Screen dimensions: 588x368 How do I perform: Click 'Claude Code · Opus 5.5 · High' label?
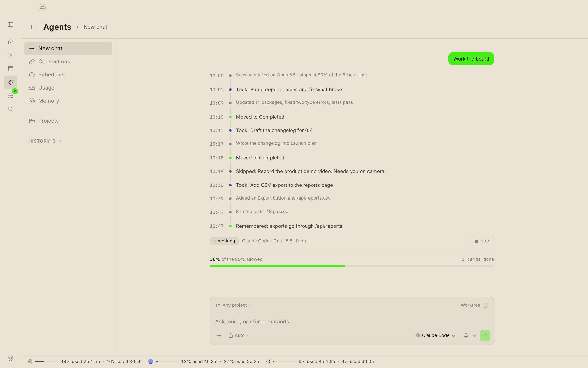[274, 241]
